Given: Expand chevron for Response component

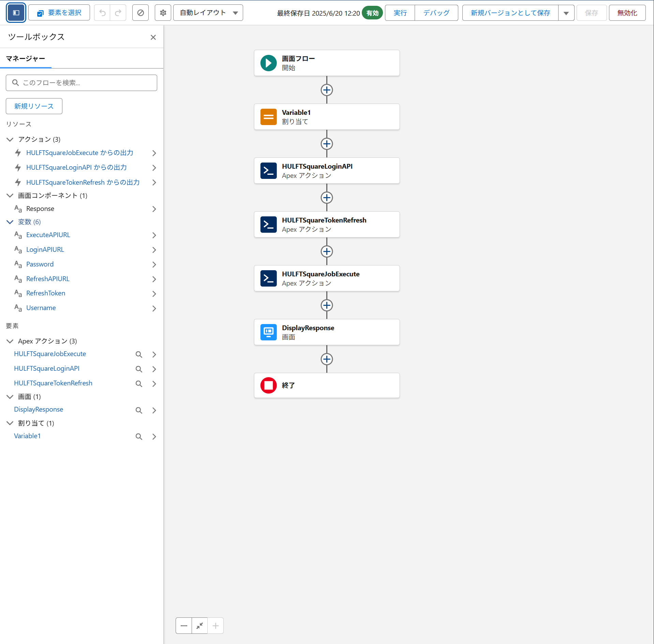Looking at the screenshot, I should (154, 209).
